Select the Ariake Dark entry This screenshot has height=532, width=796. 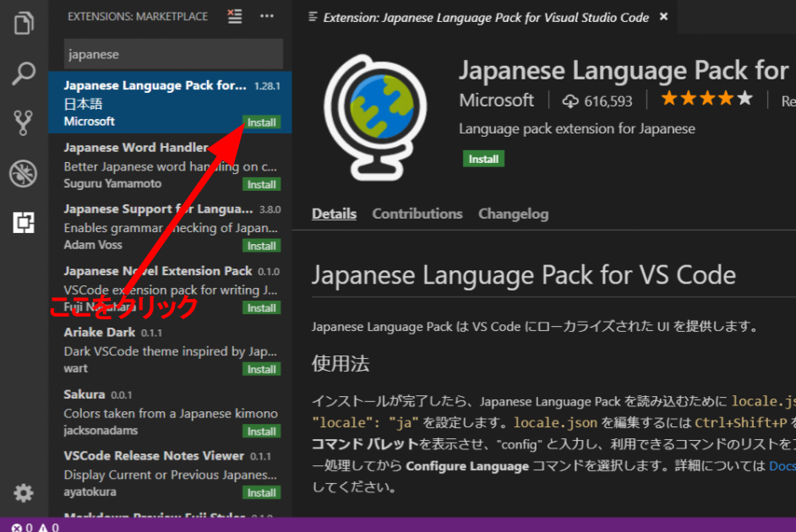pyautogui.click(x=170, y=350)
